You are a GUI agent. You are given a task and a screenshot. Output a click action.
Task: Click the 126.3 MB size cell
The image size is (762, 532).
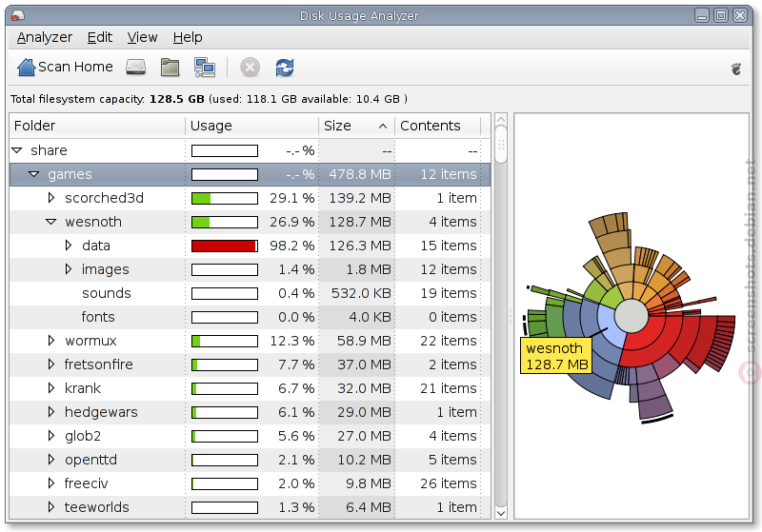(360, 246)
